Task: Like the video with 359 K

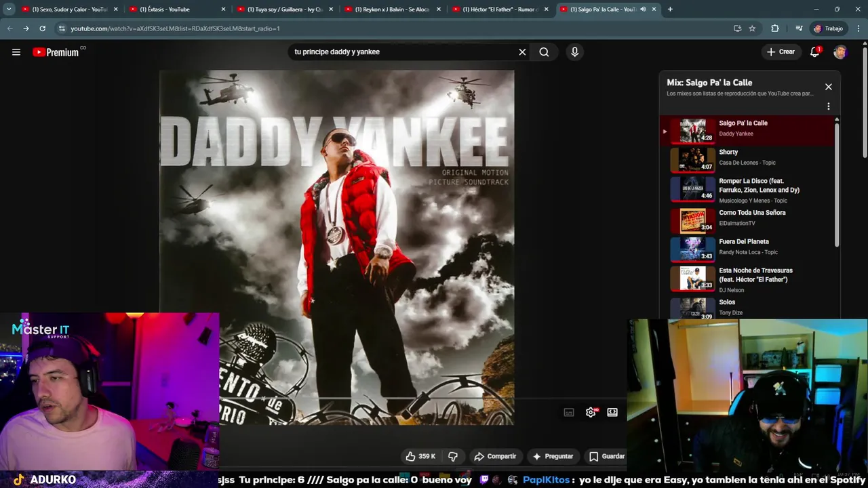Action: pos(421,456)
